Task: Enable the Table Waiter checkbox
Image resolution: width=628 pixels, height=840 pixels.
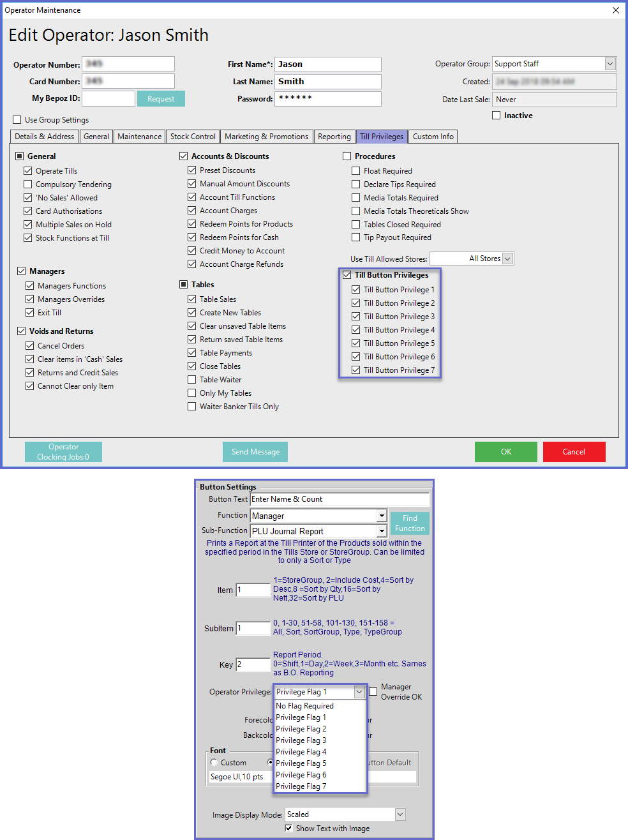Action: (192, 380)
